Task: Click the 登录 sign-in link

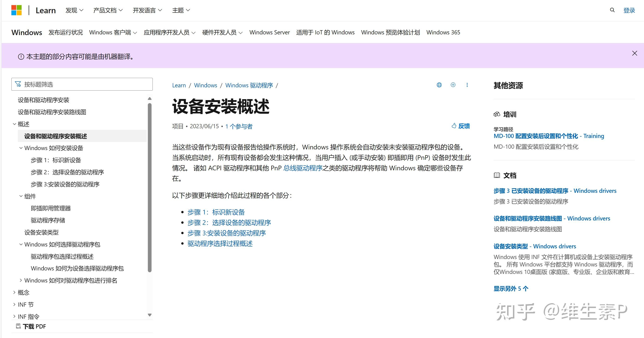Action: click(629, 10)
